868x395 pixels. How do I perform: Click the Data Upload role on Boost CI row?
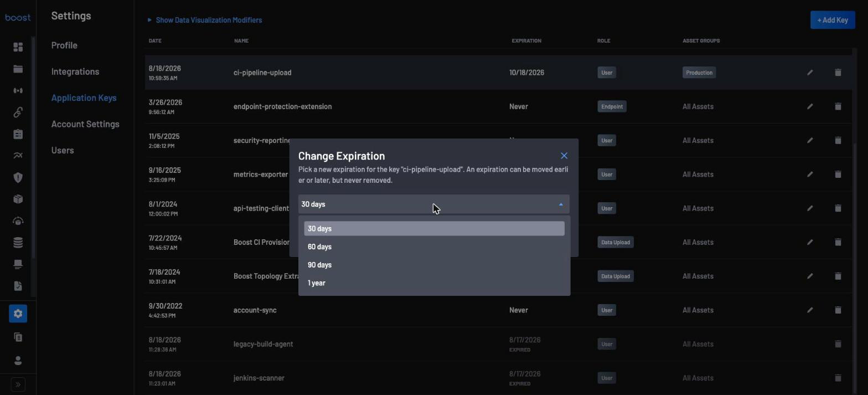[616, 242]
